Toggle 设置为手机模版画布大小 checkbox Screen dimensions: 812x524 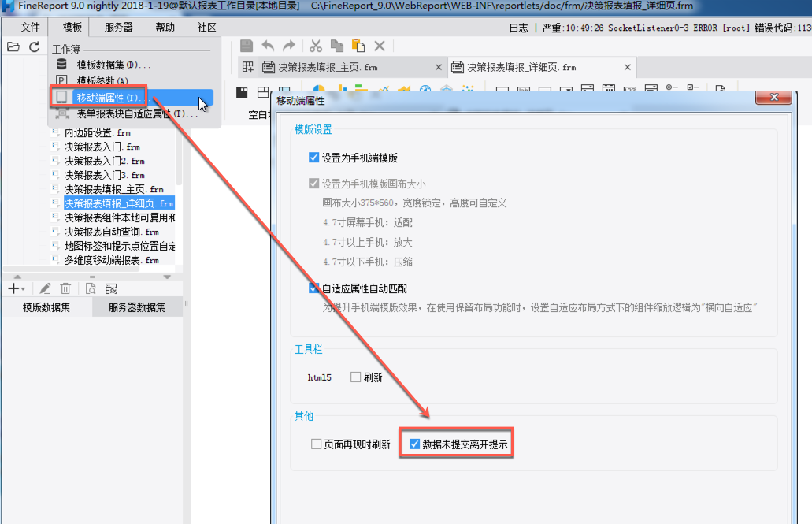[313, 184]
